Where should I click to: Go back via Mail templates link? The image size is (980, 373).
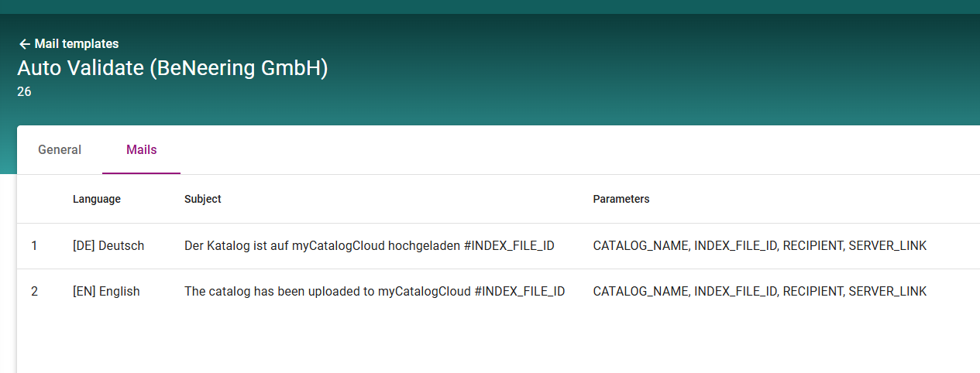click(x=76, y=44)
